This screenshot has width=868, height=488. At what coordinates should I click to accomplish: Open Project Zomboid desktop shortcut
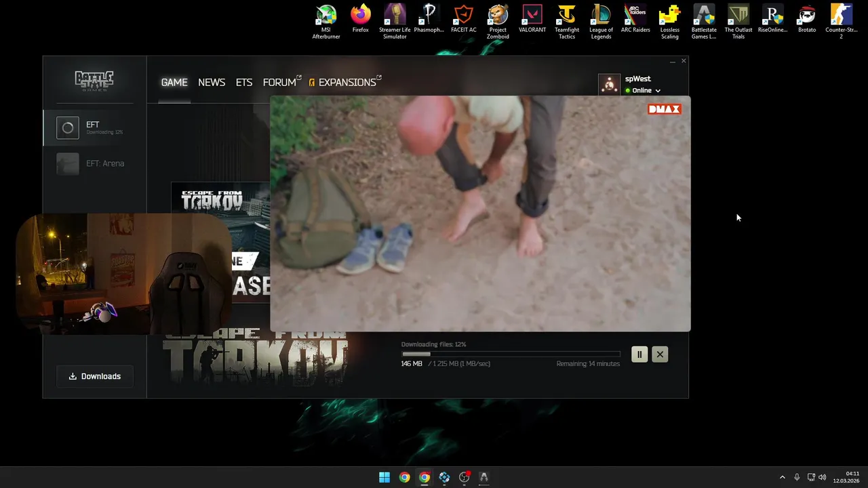(x=498, y=22)
